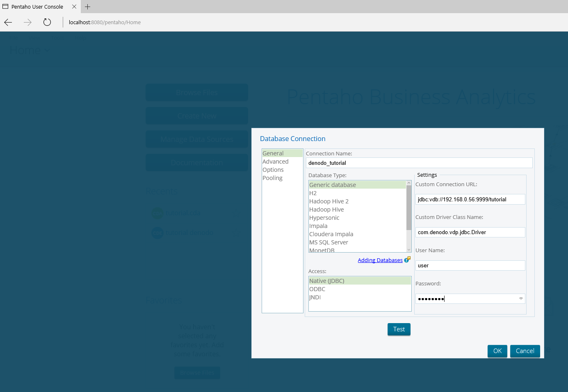Open recent file tutorial denodo
Viewport: 568px width, 392px height.
click(x=183, y=232)
